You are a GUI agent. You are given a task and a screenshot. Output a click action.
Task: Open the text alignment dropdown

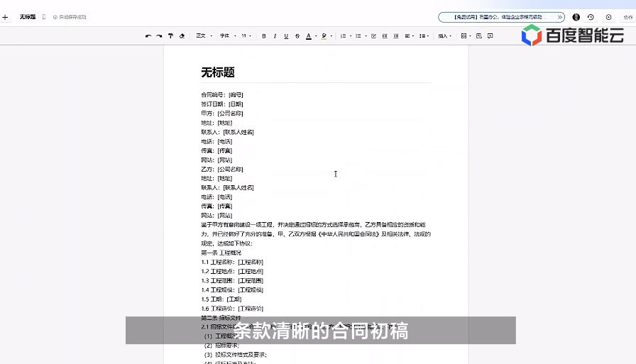[410, 36]
